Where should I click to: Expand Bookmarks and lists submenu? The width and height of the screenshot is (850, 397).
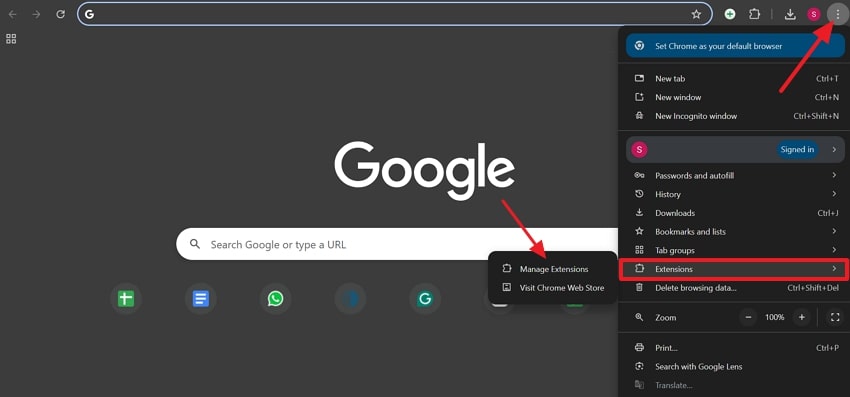734,232
